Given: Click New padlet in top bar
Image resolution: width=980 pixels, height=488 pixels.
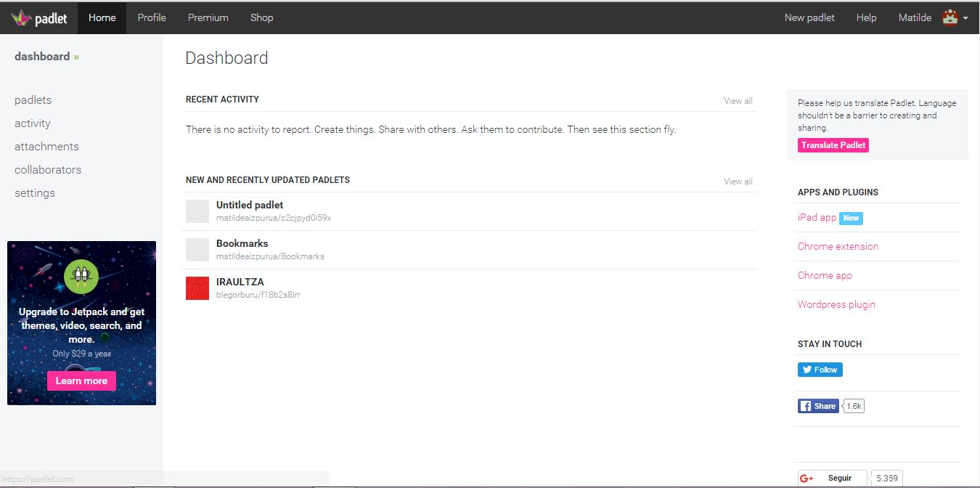Looking at the screenshot, I should click(809, 17).
